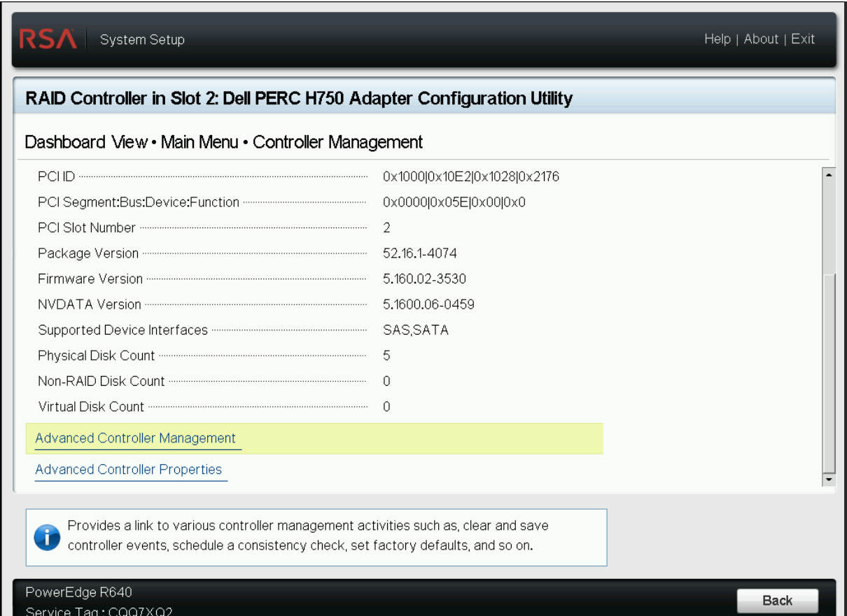Click Virtual Disk Count value 0
The image size is (847, 616).
point(386,407)
